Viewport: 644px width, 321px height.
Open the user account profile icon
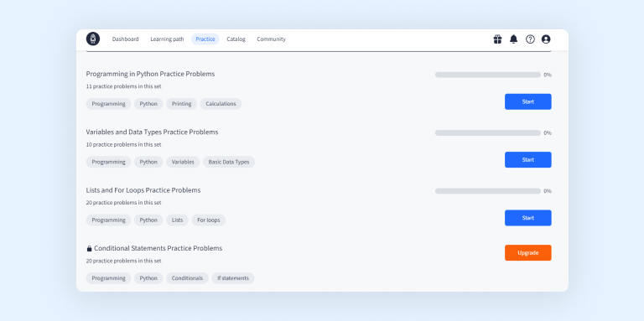click(x=546, y=39)
